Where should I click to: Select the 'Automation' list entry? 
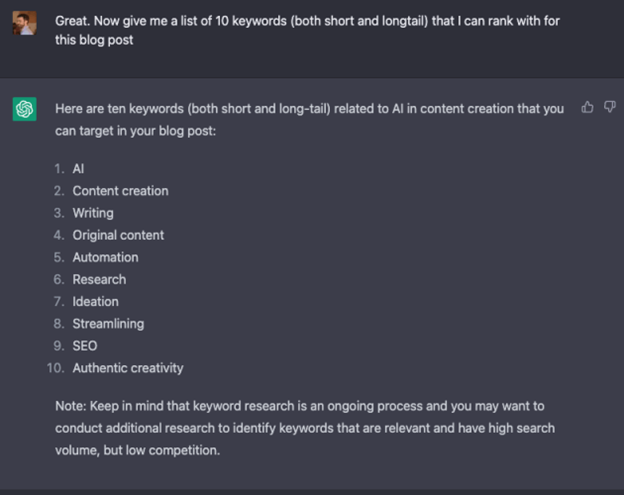[x=105, y=257]
